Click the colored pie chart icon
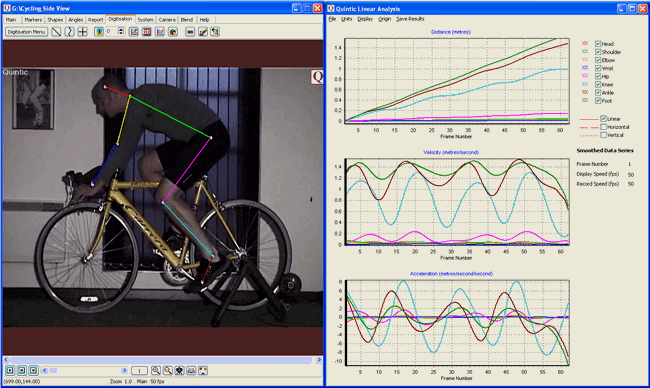The image size is (650, 388). point(173,32)
